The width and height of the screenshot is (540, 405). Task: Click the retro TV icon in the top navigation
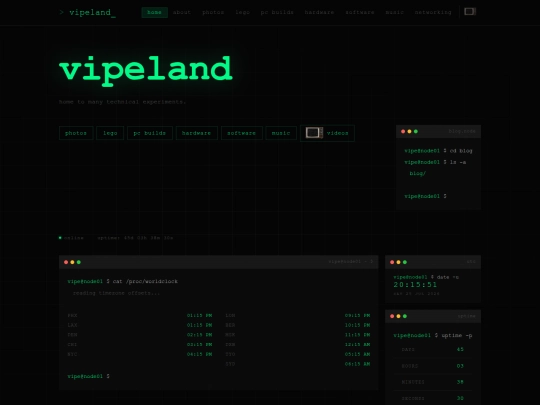pyautogui.click(x=470, y=12)
